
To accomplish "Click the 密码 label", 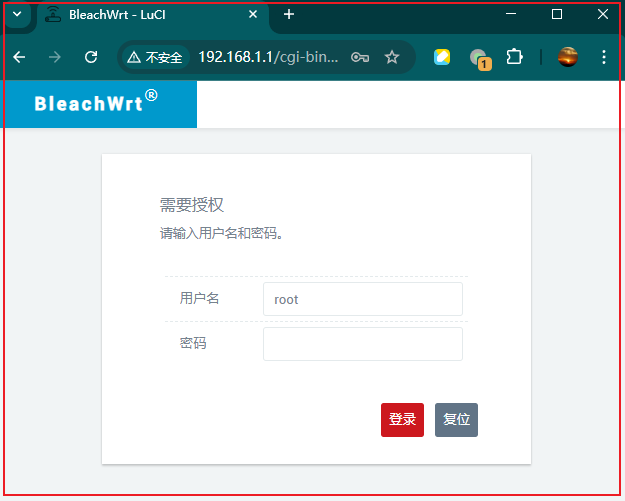I will click(x=193, y=343).
